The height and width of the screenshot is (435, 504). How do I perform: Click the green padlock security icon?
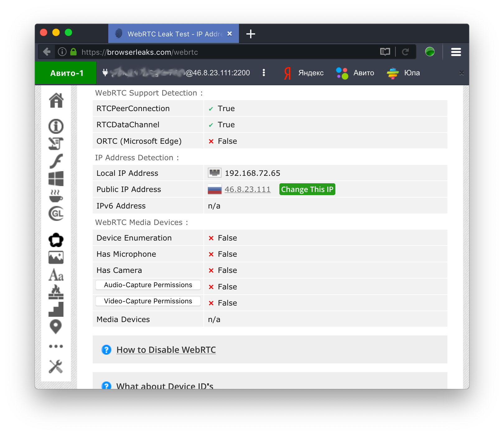[x=73, y=52]
